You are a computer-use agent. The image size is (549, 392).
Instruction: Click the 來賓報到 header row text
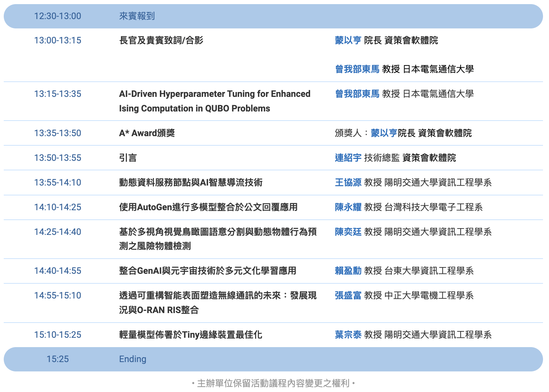137,16
